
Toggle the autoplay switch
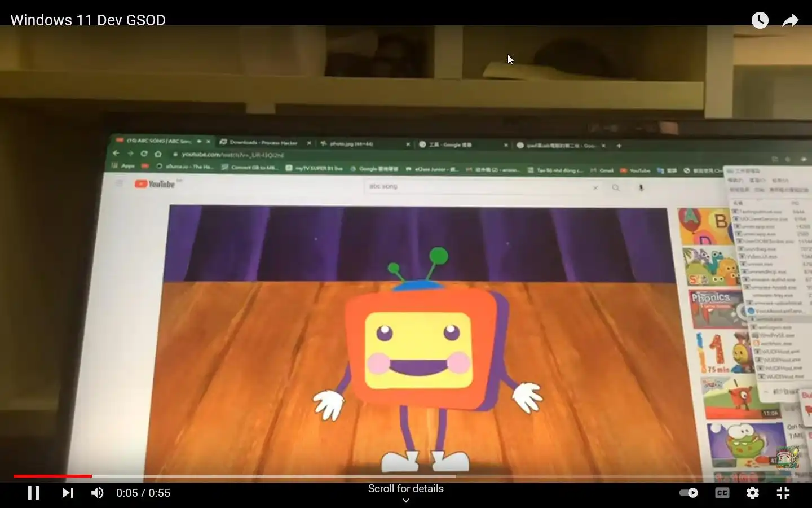click(689, 493)
